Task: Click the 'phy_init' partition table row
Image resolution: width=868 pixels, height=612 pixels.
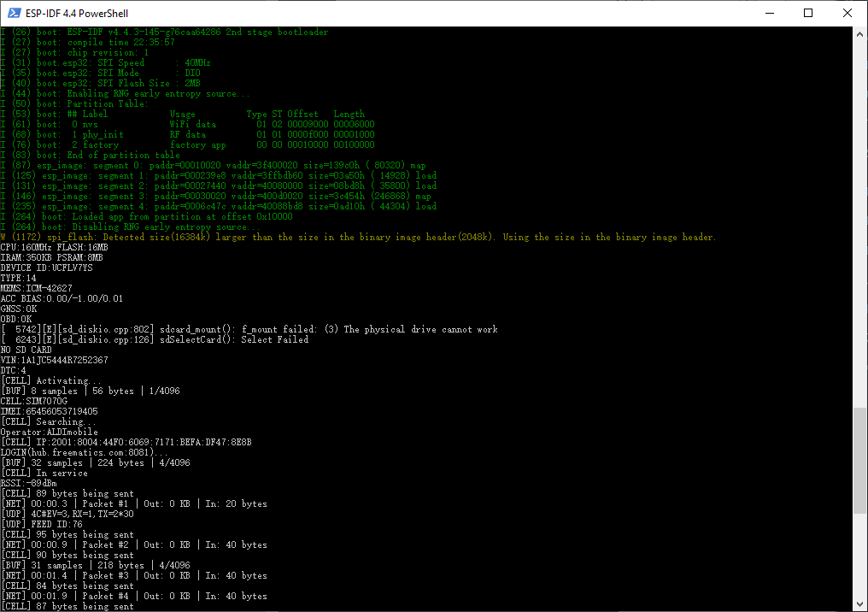Action: pos(188,134)
